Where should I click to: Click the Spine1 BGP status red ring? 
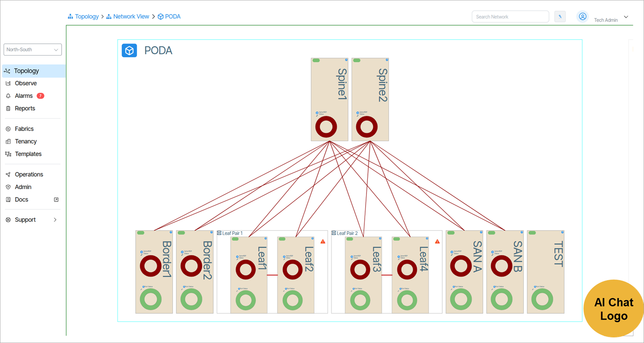coord(326,127)
